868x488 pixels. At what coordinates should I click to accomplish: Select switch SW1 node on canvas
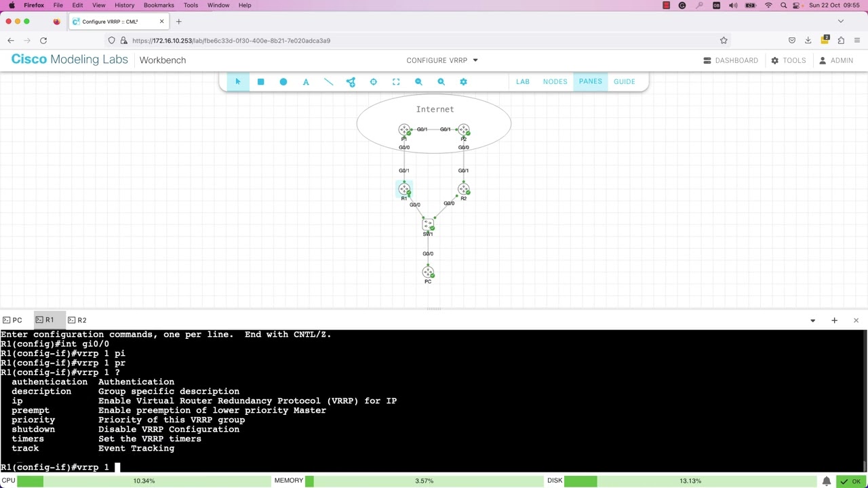[428, 224]
